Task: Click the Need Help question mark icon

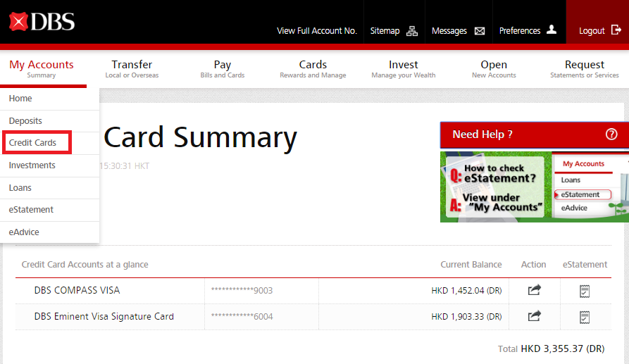Action: 611,134
